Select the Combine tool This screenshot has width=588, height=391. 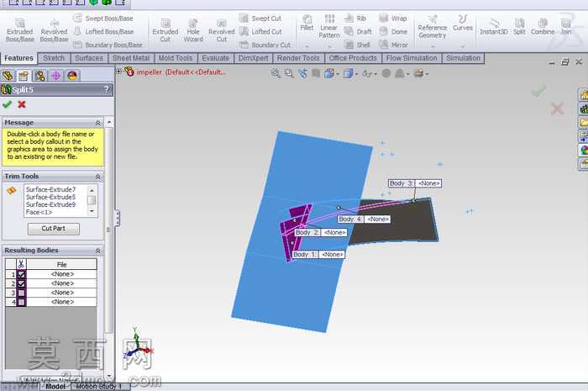pos(543,26)
